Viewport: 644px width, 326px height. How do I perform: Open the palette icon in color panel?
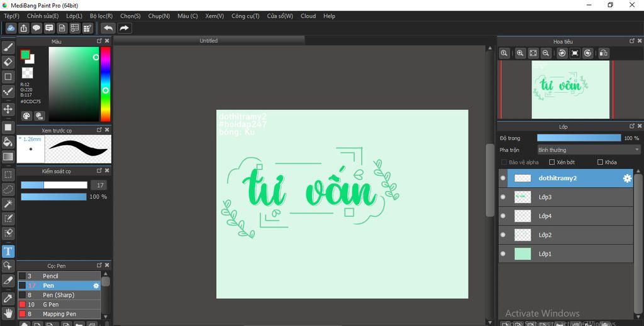click(x=26, y=116)
